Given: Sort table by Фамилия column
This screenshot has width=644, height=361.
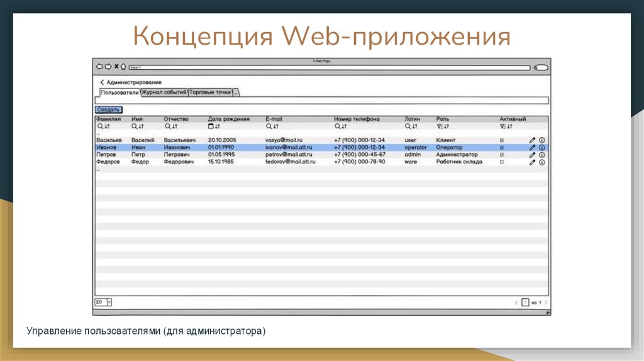Looking at the screenshot, I should click(107, 126).
